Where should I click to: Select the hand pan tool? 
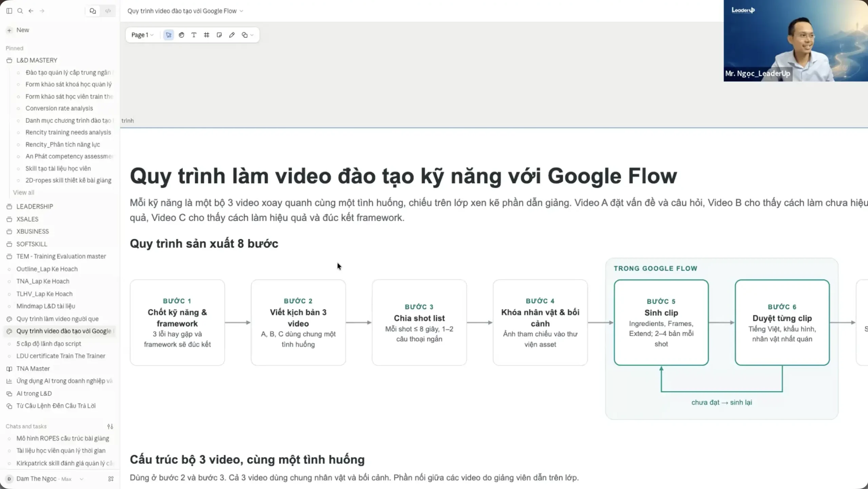tap(181, 35)
